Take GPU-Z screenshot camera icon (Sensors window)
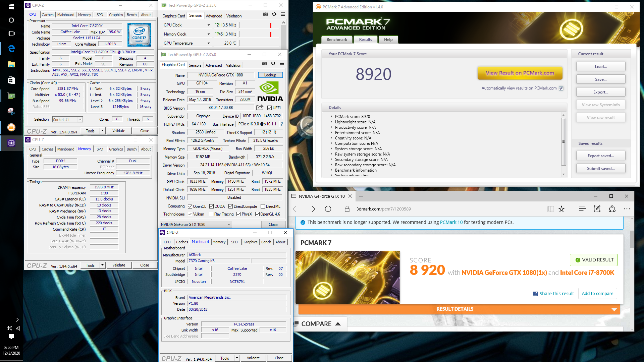Screen dimensions: 644x362 click(x=265, y=14)
